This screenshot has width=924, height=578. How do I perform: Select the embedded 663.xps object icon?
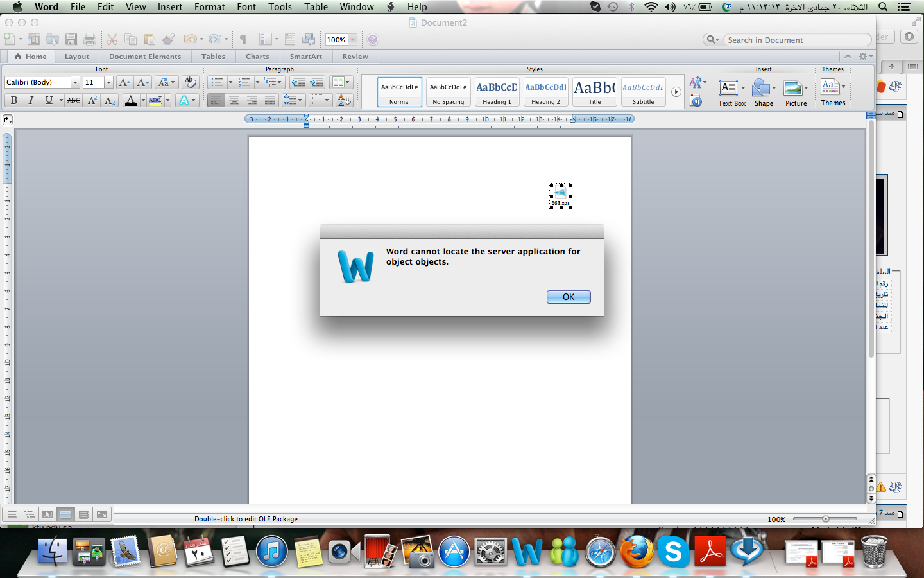click(561, 196)
